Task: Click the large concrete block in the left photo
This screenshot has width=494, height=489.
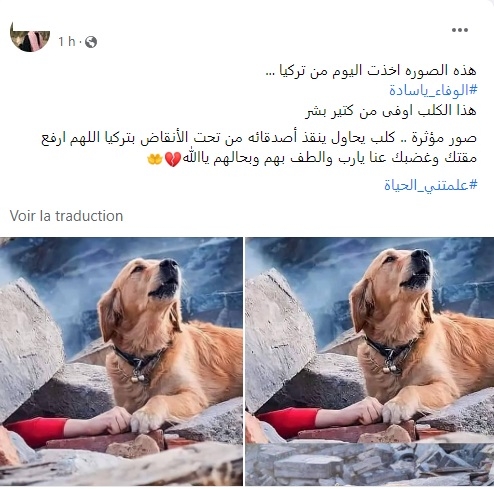Action: point(29,347)
